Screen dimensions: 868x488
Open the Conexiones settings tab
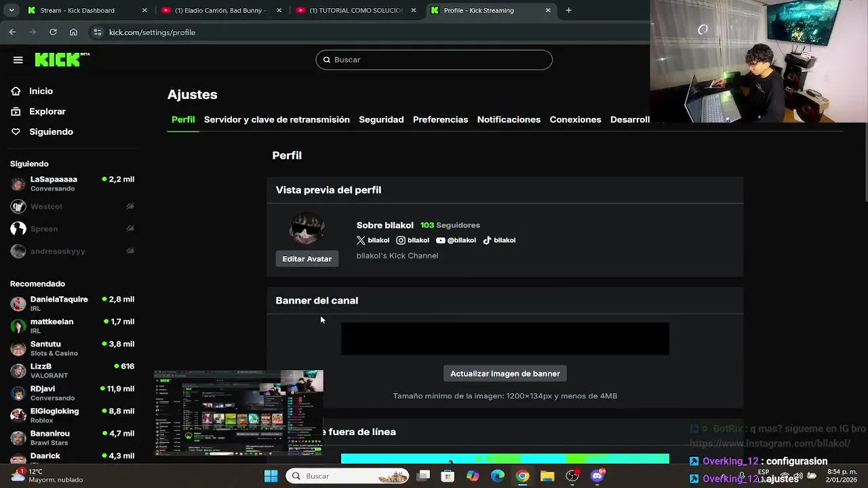point(575,119)
